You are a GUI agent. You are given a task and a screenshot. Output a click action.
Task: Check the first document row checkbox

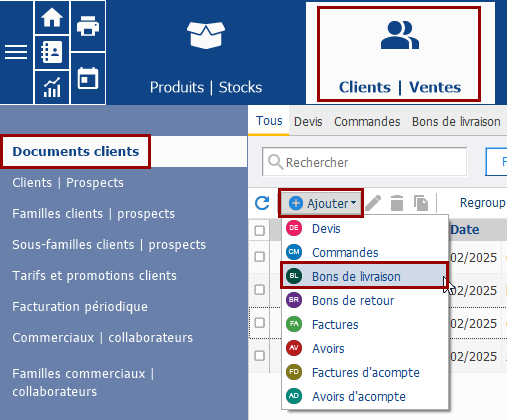tap(259, 257)
